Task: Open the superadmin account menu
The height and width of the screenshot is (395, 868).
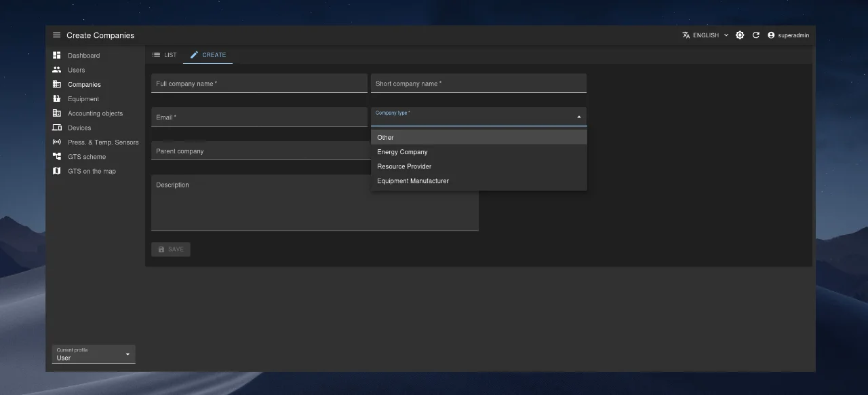Action: pyautogui.click(x=788, y=35)
